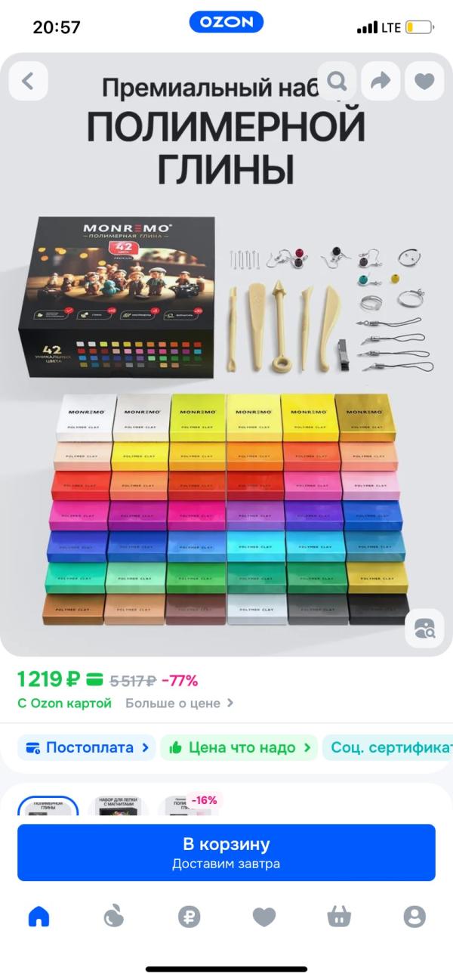Add item with В корзину button

coord(226,852)
